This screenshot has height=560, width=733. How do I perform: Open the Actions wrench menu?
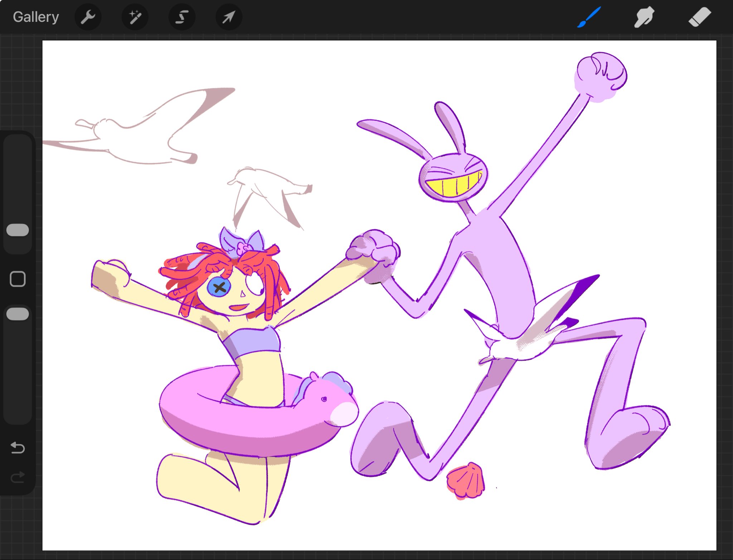click(88, 17)
